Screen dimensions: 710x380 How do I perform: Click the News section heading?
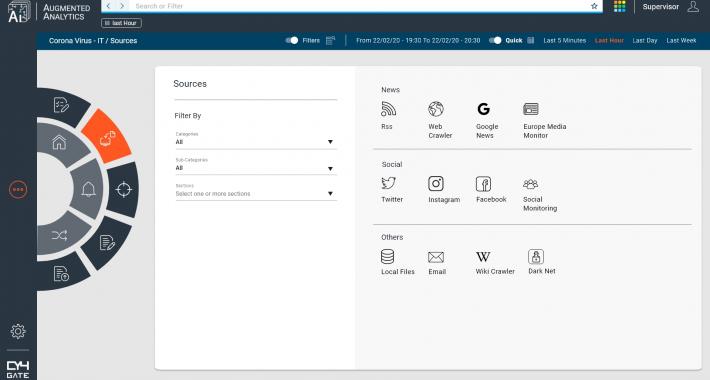coord(390,90)
